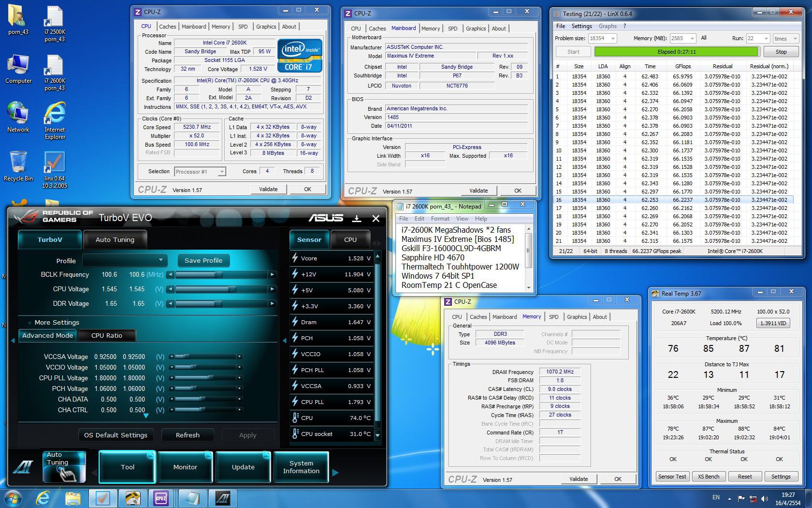Open the Action Center flag icon

[x=741, y=498]
